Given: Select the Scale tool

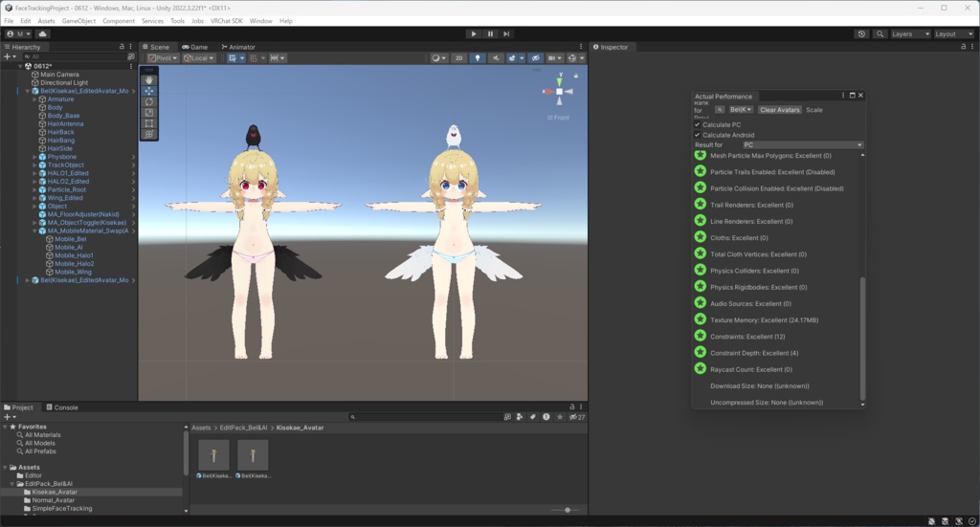Looking at the screenshot, I should click(148, 113).
